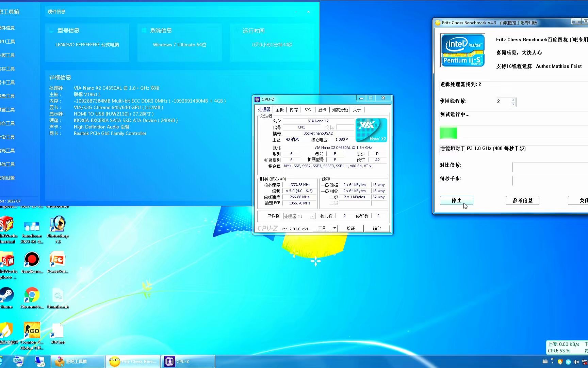The height and width of the screenshot is (368, 588).
Task: Launch Bandicam from the desktop
Action: pos(32,260)
